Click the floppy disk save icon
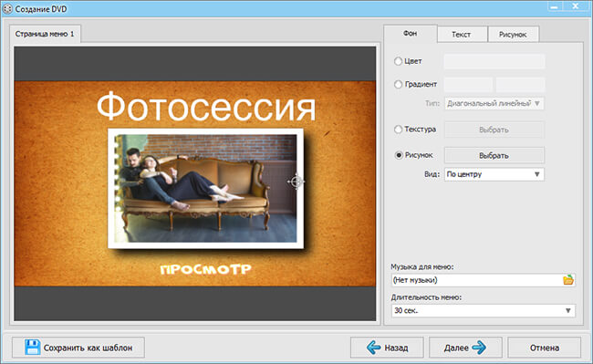 click(32, 347)
